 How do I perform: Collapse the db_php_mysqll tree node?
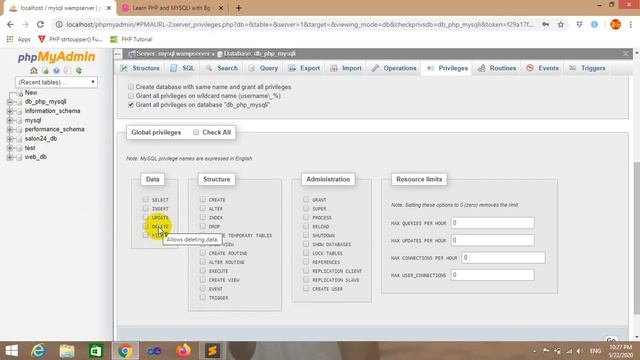pos(10,102)
